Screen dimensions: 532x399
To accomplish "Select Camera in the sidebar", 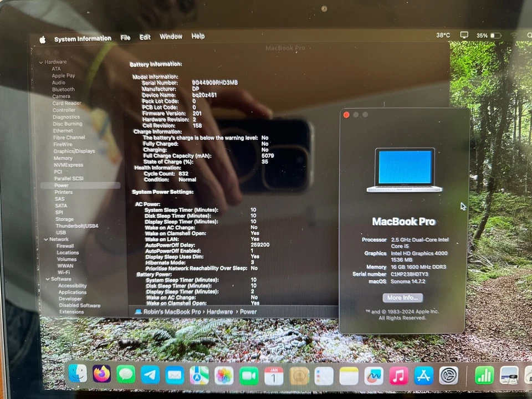I will coord(61,96).
